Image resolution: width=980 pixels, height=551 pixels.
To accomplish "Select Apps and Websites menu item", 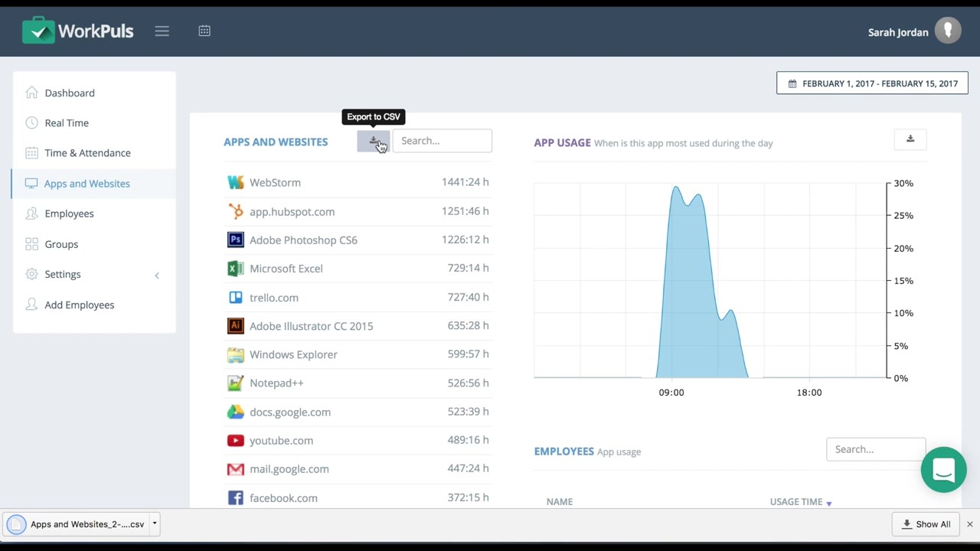I will [x=94, y=184].
